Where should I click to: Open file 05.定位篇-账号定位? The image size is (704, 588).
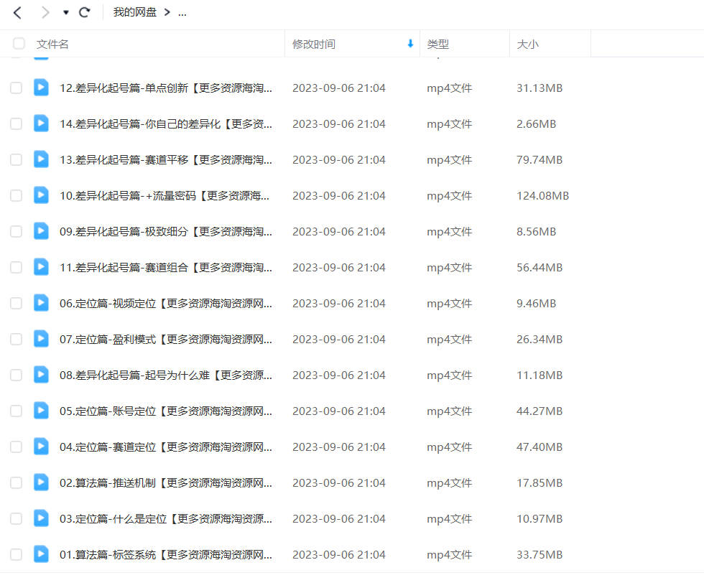(x=166, y=411)
